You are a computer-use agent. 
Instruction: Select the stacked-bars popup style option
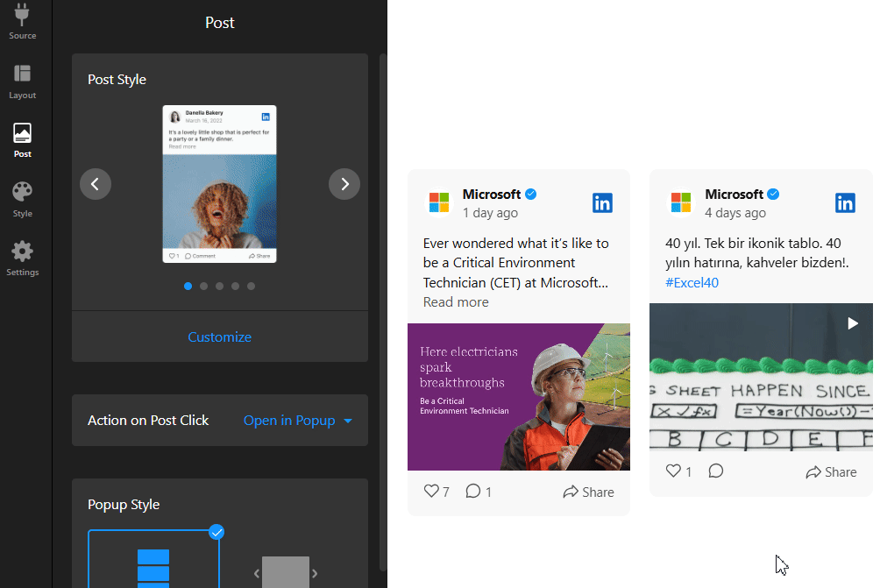[x=153, y=559]
